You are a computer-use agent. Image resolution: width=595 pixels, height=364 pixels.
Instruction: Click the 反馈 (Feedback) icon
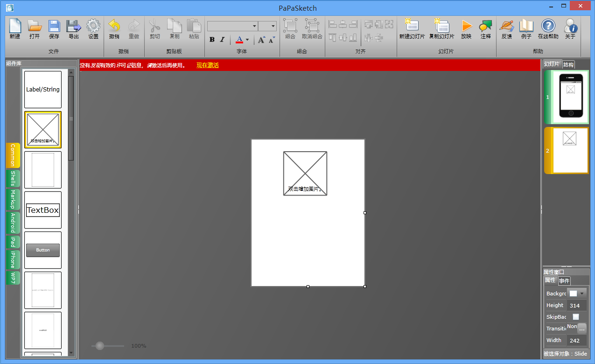coord(507,26)
